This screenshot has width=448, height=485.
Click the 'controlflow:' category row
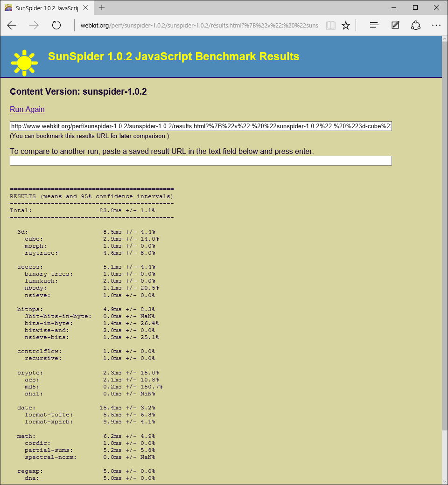(86, 351)
